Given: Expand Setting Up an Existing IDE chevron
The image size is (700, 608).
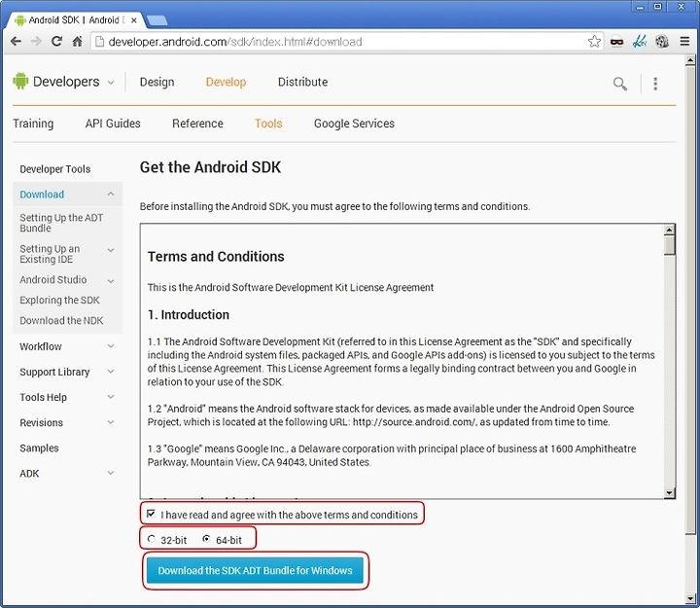Looking at the screenshot, I should tap(111, 250).
